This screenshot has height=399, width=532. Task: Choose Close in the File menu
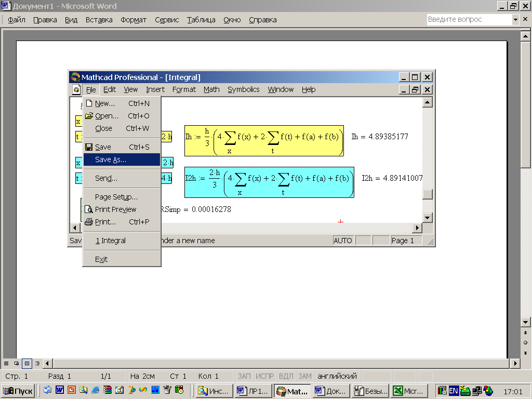click(x=122, y=128)
